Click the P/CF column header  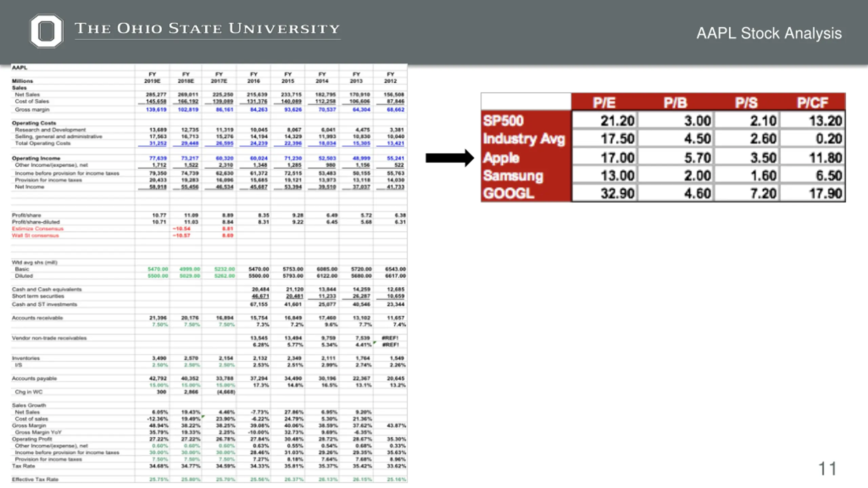812,102
